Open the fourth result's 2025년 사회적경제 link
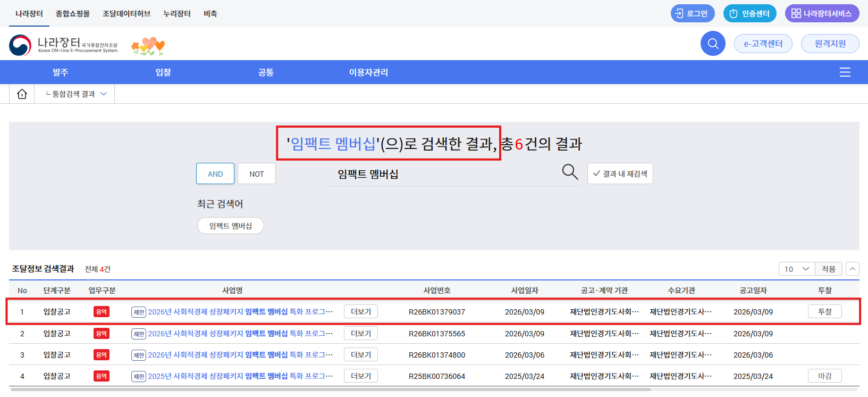868x397 pixels. 240,376
